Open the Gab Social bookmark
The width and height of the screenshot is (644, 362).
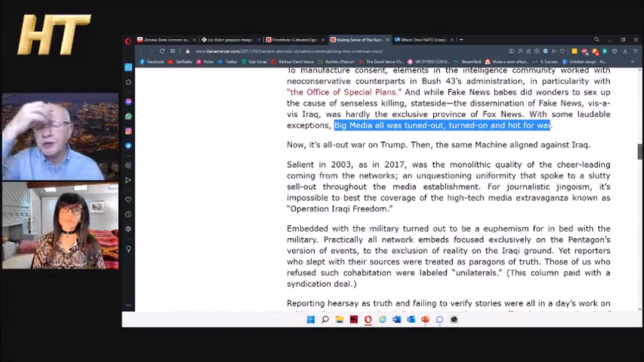[255, 62]
